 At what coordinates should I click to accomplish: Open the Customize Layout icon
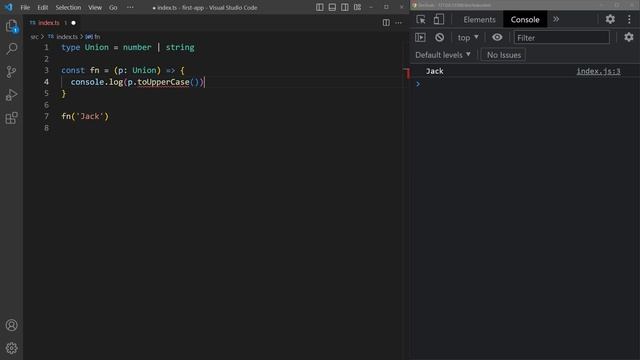click(358, 7)
